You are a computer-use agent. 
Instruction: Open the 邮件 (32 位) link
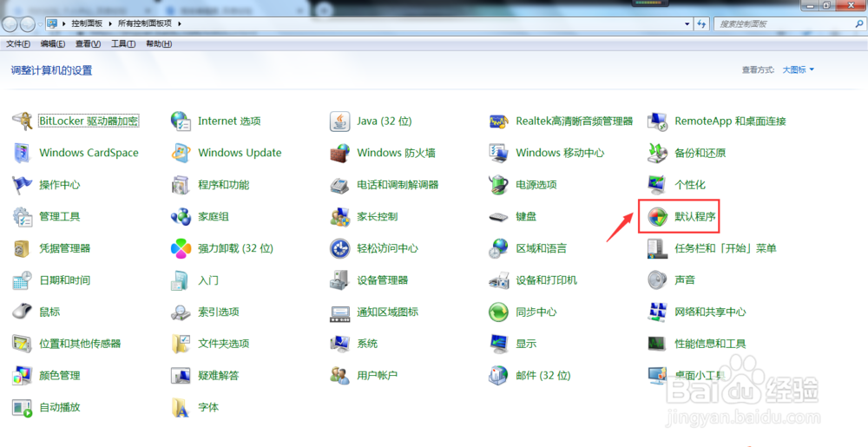543,375
